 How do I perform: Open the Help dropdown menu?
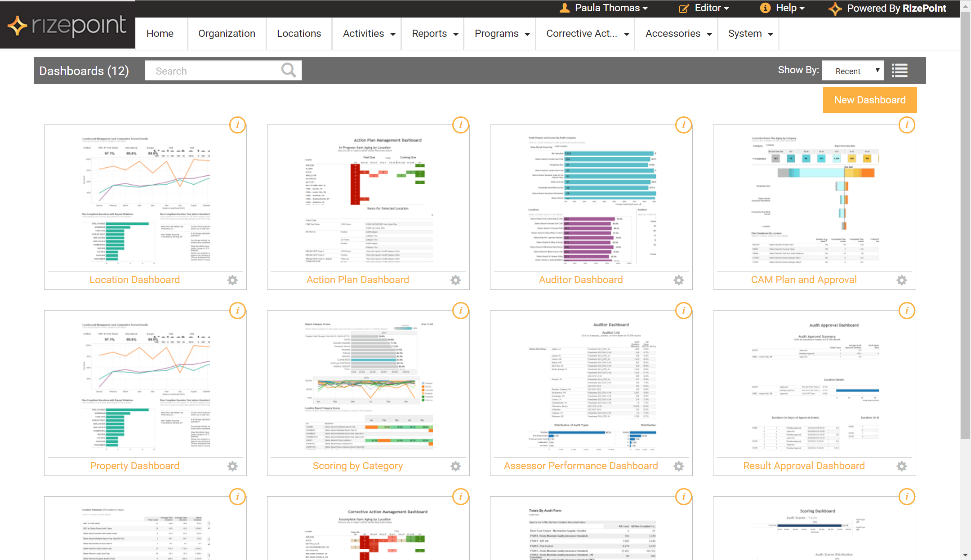pos(782,8)
